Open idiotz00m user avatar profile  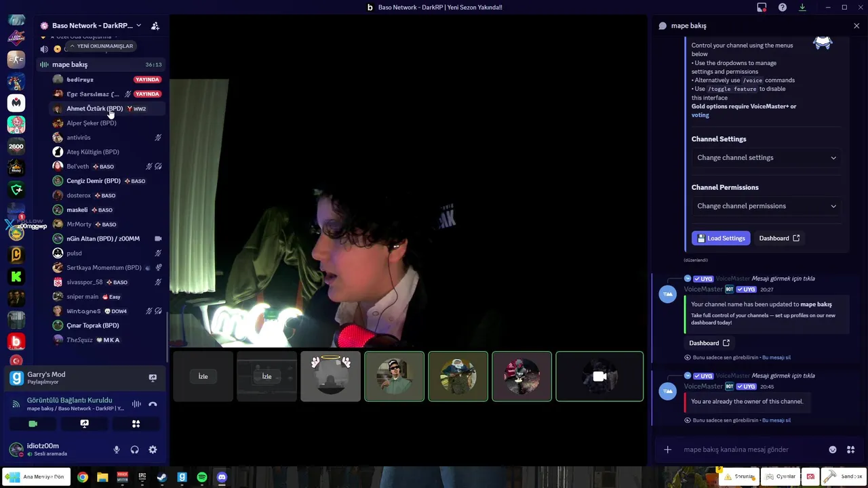[16, 449]
